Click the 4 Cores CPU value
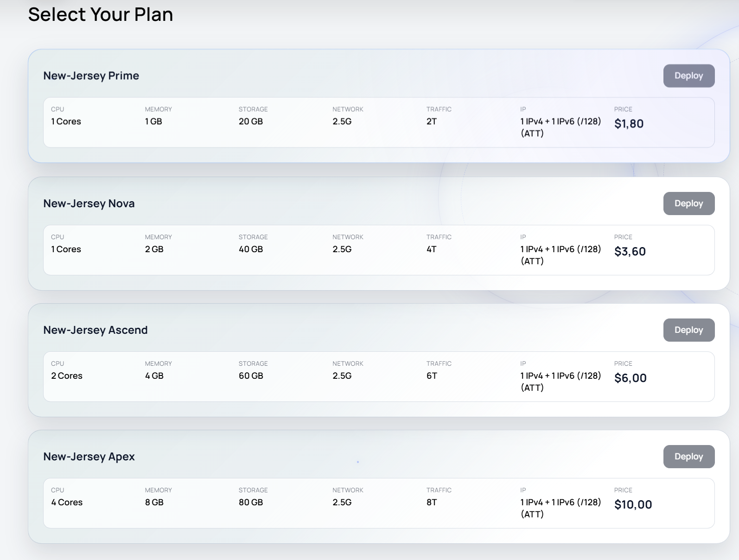 click(x=66, y=503)
